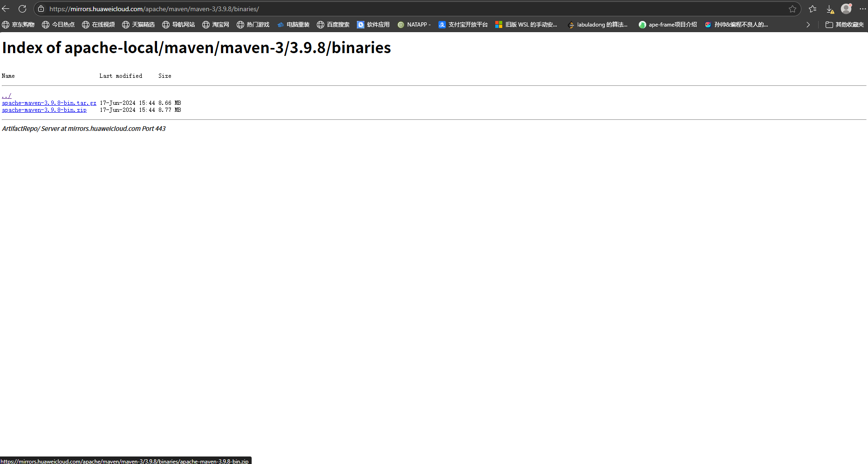Viewport: 868px width, 464px height.
Task: Reload the page with refresh icon
Action: (22, 9)
